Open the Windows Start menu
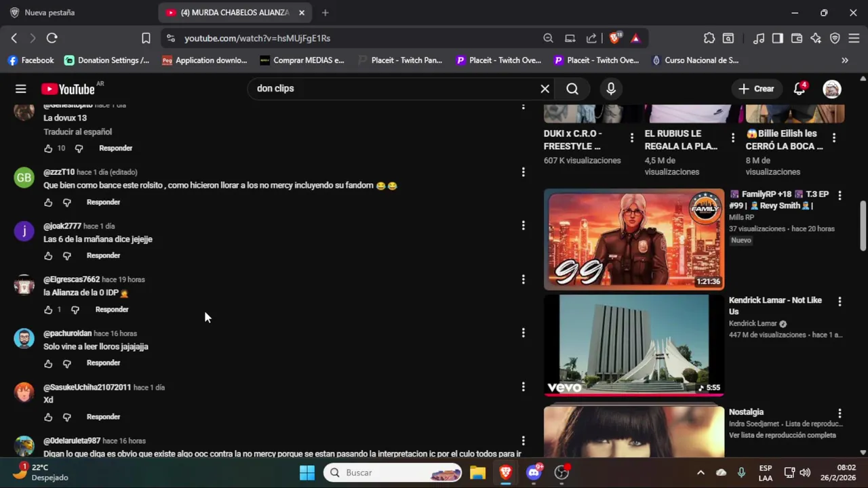This screenshot has width=868, height=488. [307, 472]
